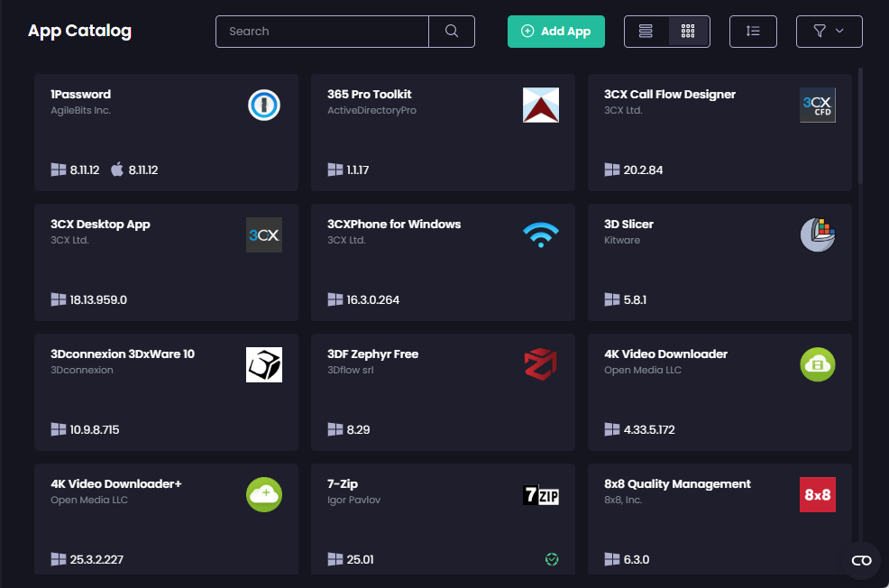Open the sort order control
889x588 pixels.
753,31
